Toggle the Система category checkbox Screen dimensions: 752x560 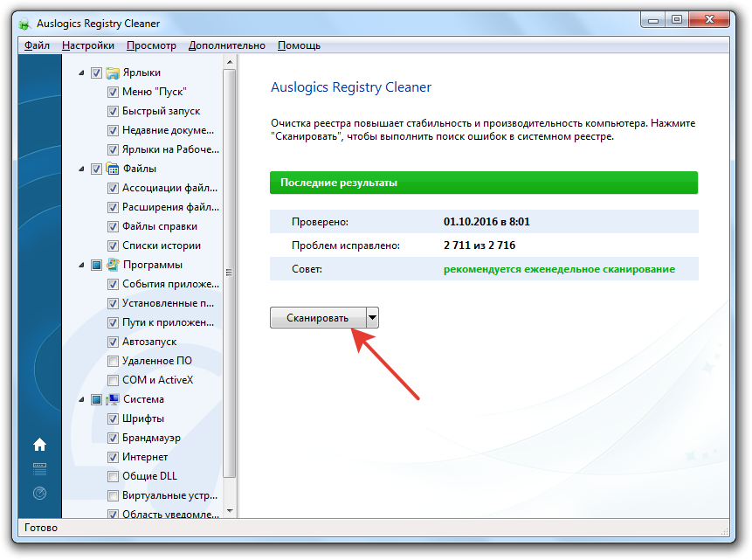96,399
